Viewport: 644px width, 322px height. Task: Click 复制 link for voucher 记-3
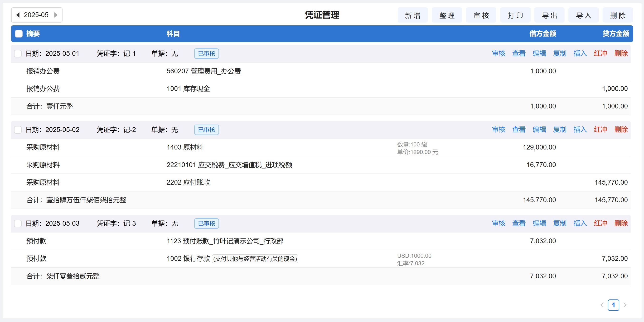coord(560,223)
